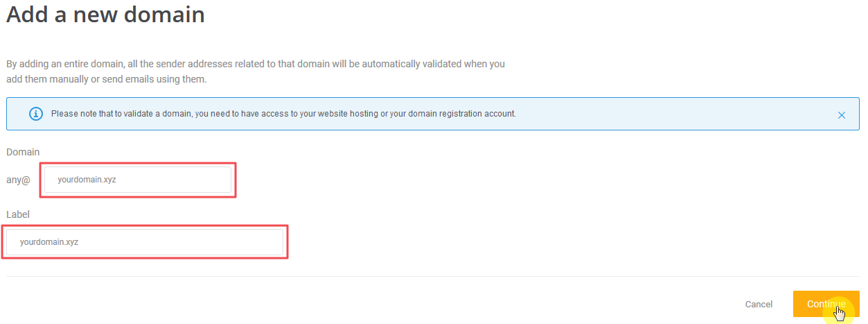Click the 'any@' prefix text
The height and width of the screenshot is (324, 868).
click(19, 180)
